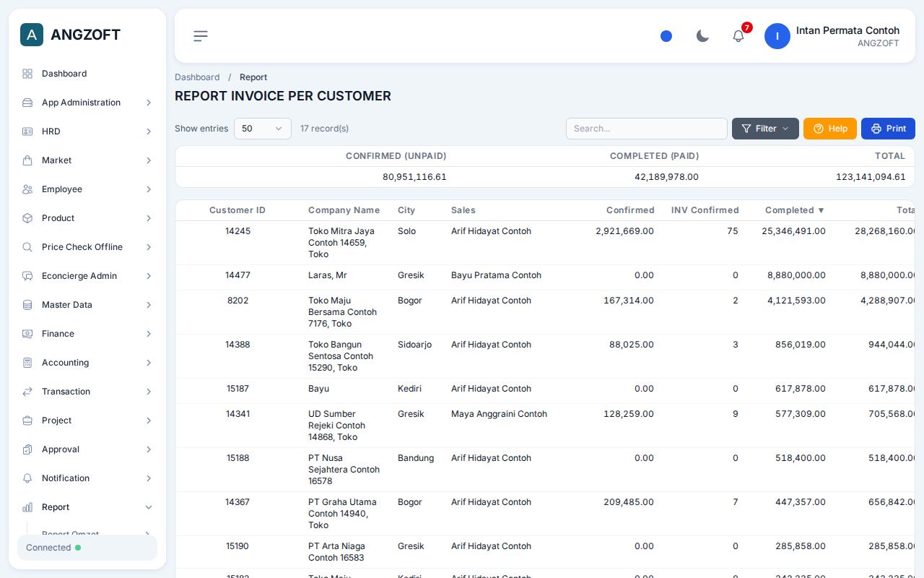Select customer ID 14245 cell

[237, 231]
